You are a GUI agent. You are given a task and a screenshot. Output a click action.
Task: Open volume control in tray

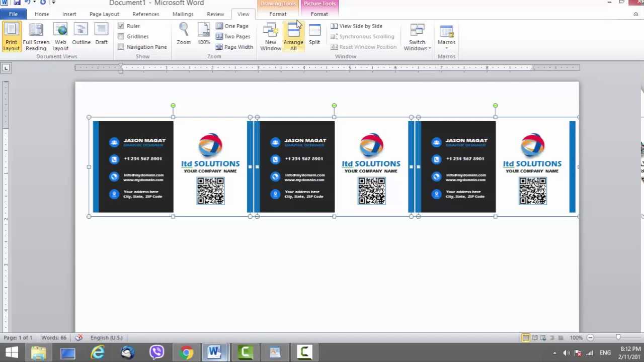567,353
